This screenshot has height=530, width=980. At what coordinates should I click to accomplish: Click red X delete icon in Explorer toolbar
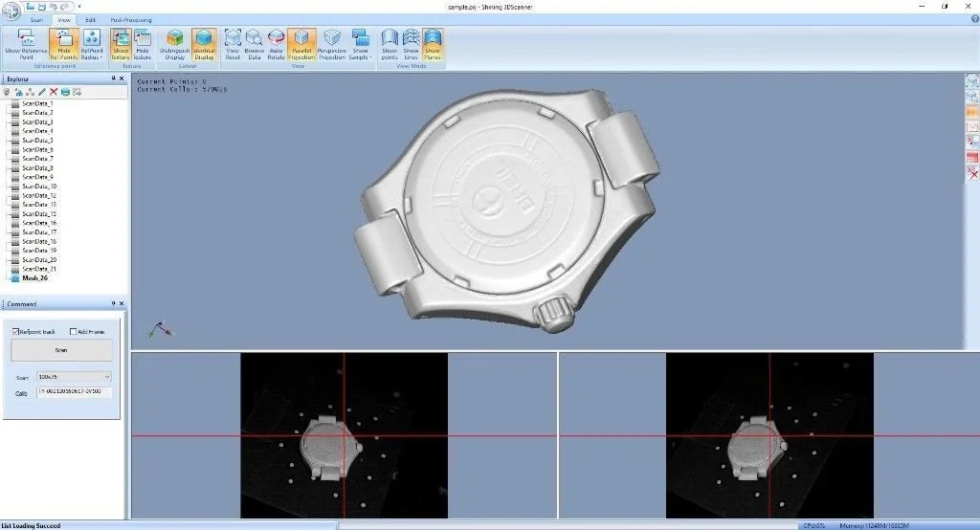pyautogui.click(x=54, y=92)
